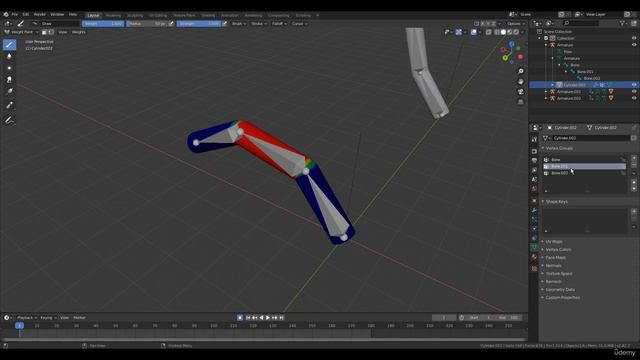Hide Cylinder.002 via eye icon
640x360 pixels.
pyautogui.click(x=634, y=85)
